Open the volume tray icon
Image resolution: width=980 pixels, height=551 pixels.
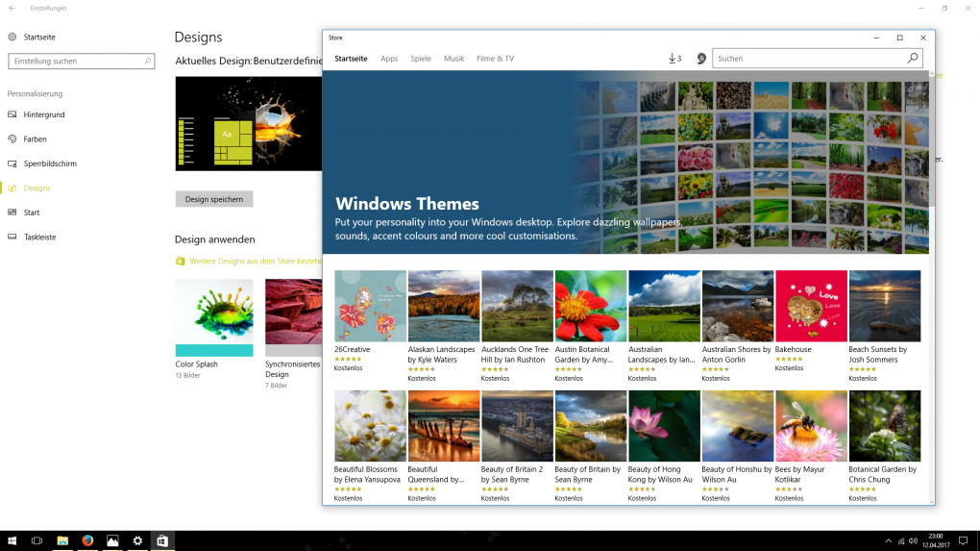[913, 541]
